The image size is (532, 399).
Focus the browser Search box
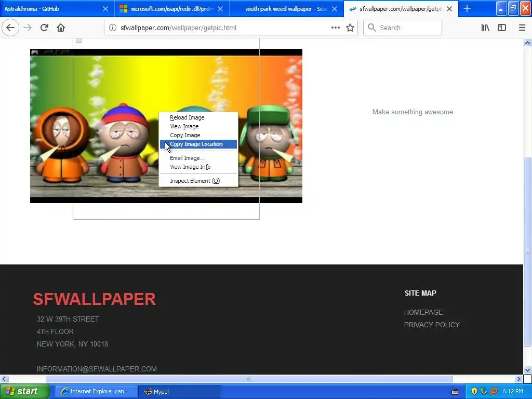click(403, 28)
